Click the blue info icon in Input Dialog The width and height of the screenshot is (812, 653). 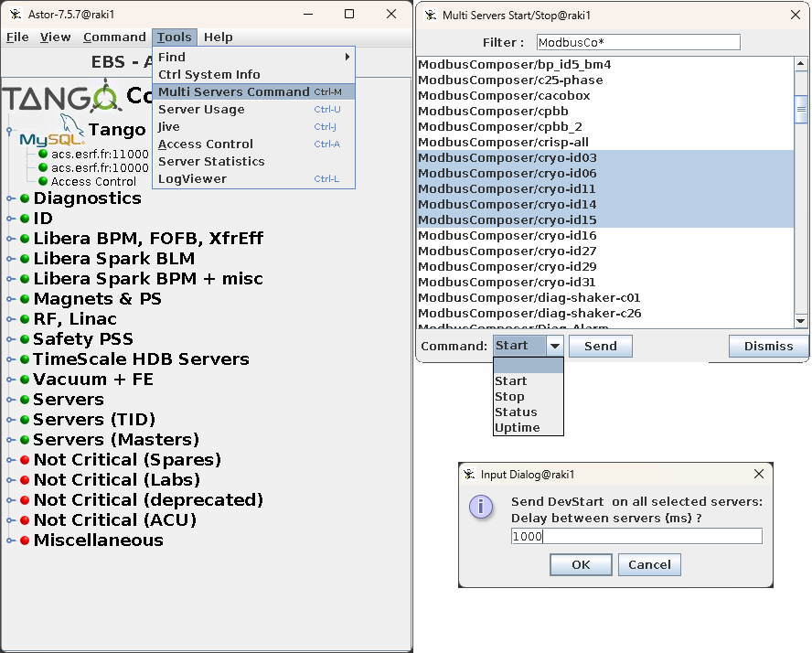481,507
